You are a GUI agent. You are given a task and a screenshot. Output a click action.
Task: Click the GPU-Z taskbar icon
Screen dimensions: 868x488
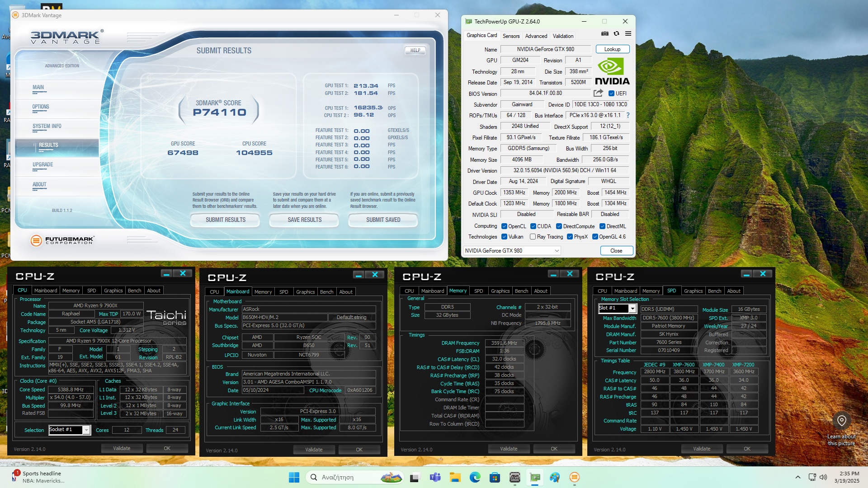535,477
